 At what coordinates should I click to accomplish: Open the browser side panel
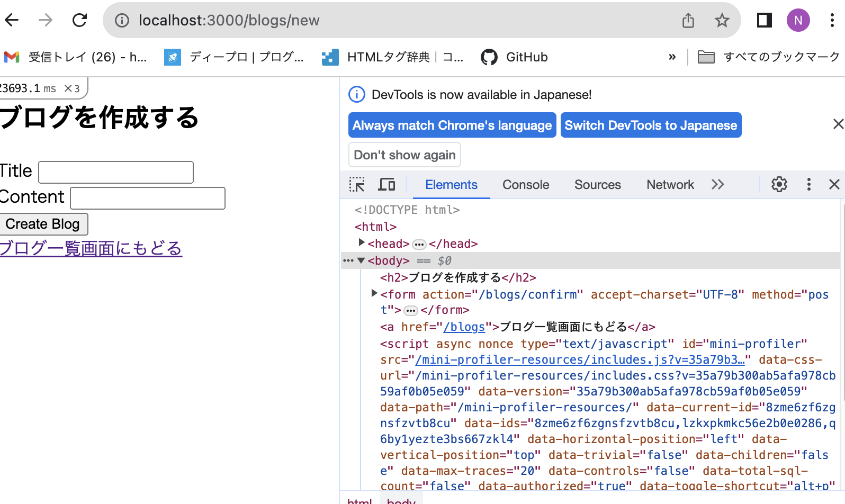[764, 20]
